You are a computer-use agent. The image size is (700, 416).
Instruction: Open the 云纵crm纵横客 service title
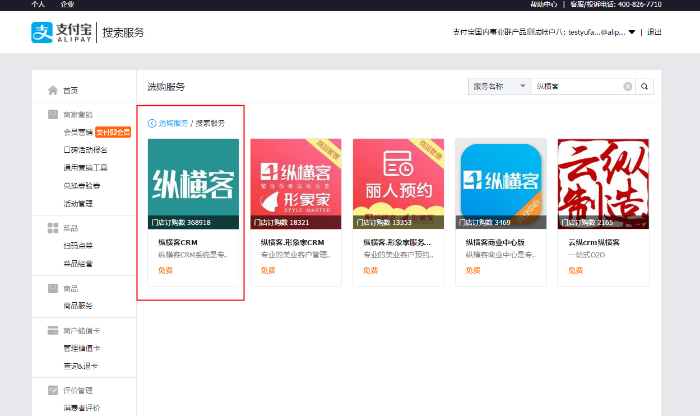(594, 242)
